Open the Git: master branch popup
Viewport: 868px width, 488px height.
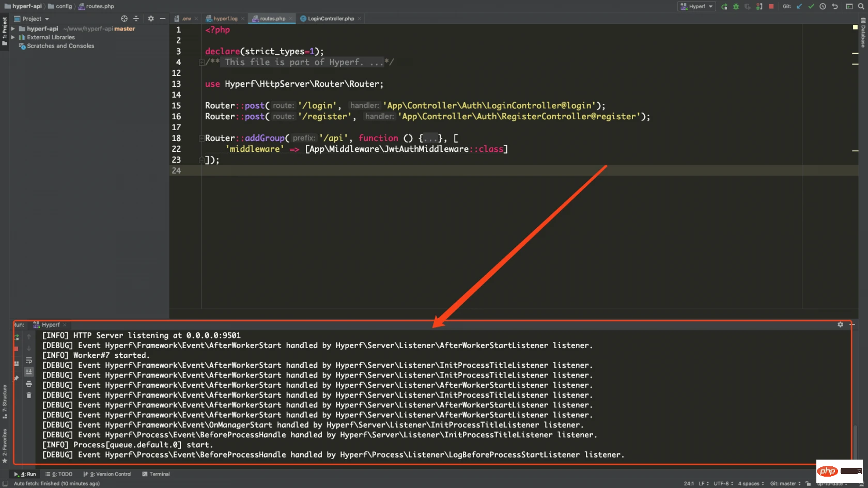784,483
